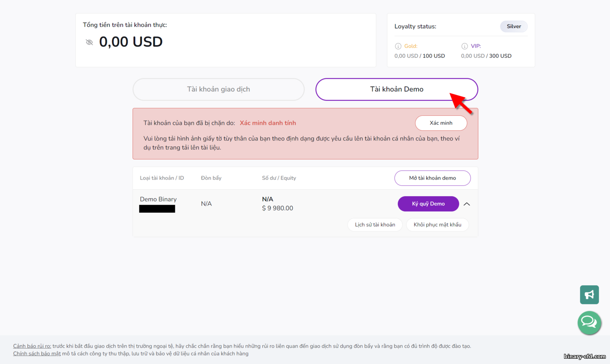Open Lịch sử tài khoản

pyautogui.click(x=375, y=225)
